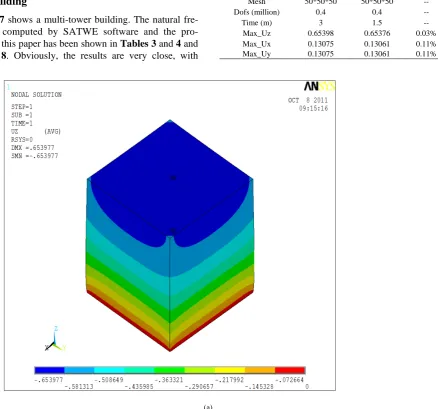The image size is (438, 409).
Task: Click the ANSYS logo in the figure
Action: 319,87
